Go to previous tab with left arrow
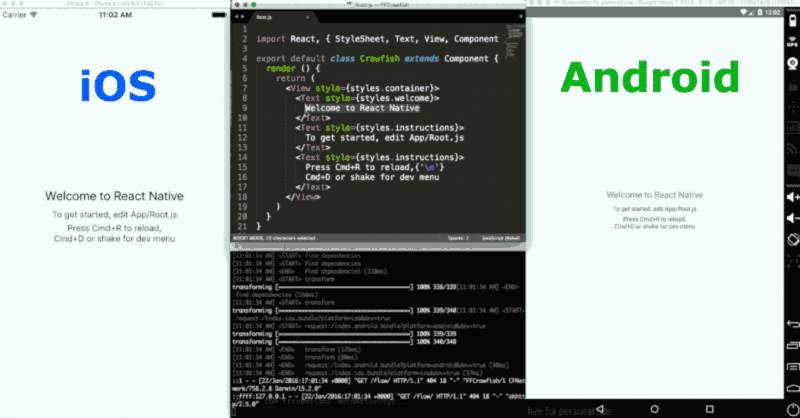Viewport: 800px width, 418px height. click(x=236, y=17)
